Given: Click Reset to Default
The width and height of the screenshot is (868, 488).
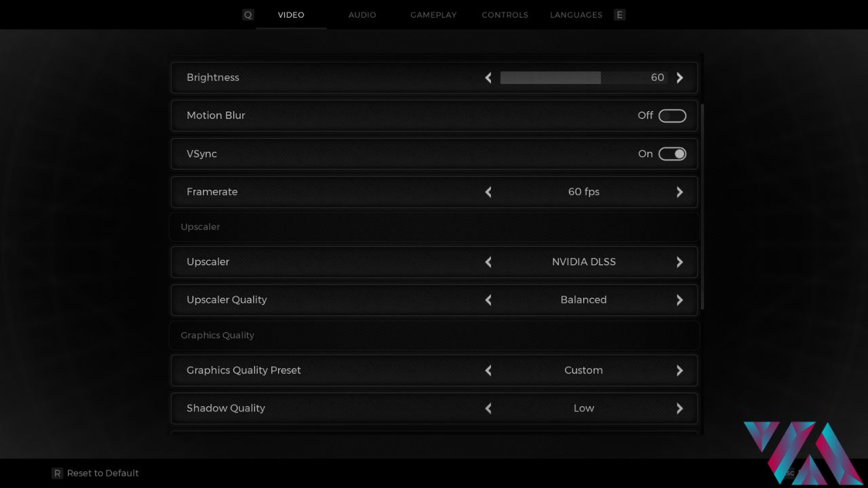Looking at the screenshot, I should coord(102,473).
